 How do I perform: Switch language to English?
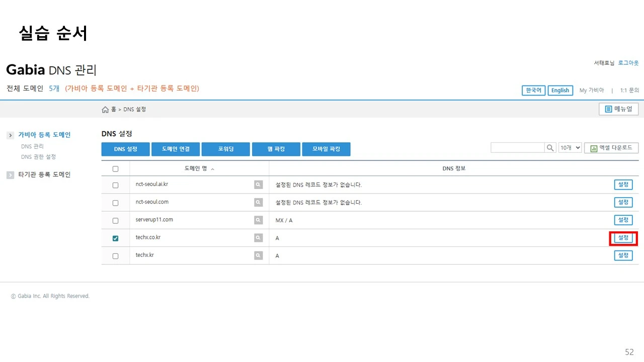tap(560, 90)
